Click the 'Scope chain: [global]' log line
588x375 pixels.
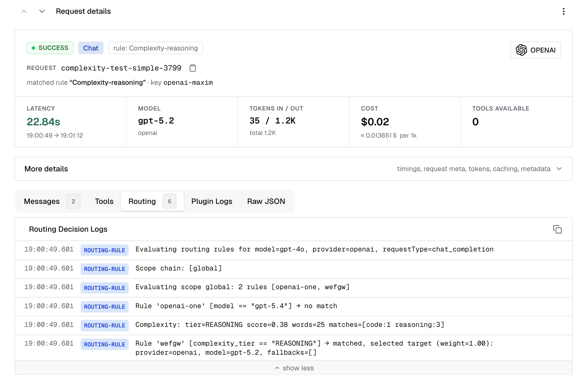[179, 268]
